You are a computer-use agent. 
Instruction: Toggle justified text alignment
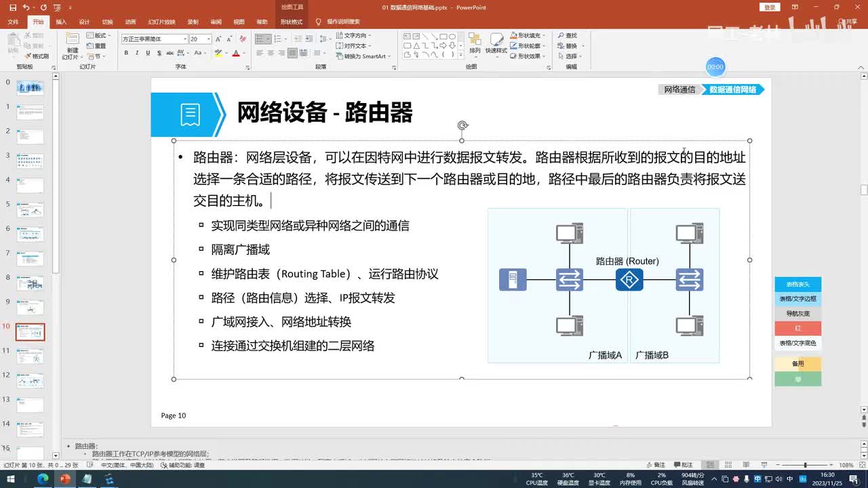pos(292,53)
